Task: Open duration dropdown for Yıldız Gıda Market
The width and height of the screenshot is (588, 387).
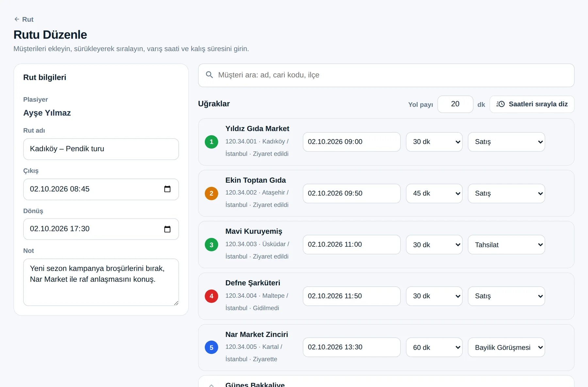Action: tap(434, 142)
